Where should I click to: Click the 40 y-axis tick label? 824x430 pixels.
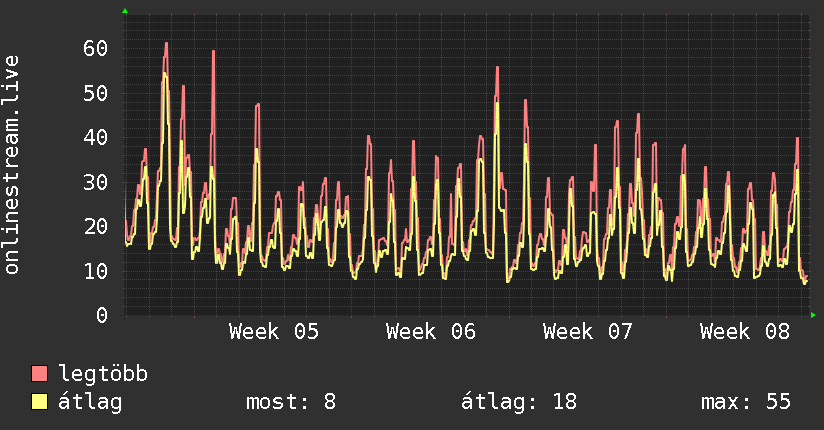click(x=96, y=138)
